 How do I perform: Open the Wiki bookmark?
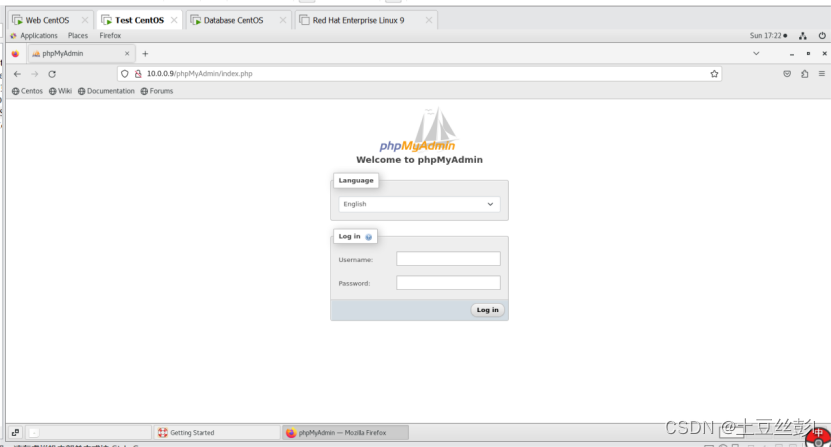[x=60, y=91]
